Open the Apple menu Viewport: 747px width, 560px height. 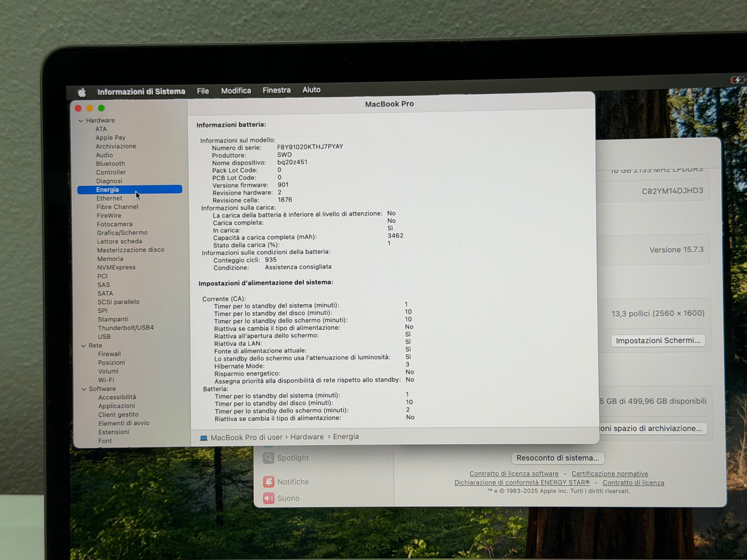(x=82, y=92)
